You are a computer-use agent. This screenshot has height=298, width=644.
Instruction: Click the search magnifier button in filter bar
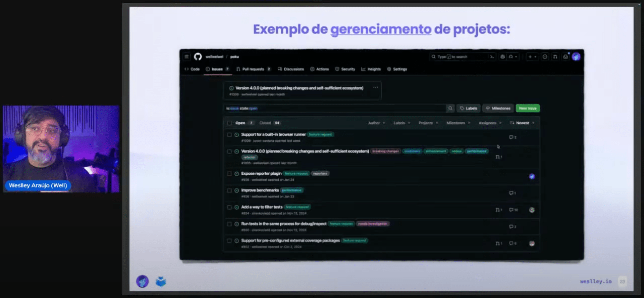(450, 108)
